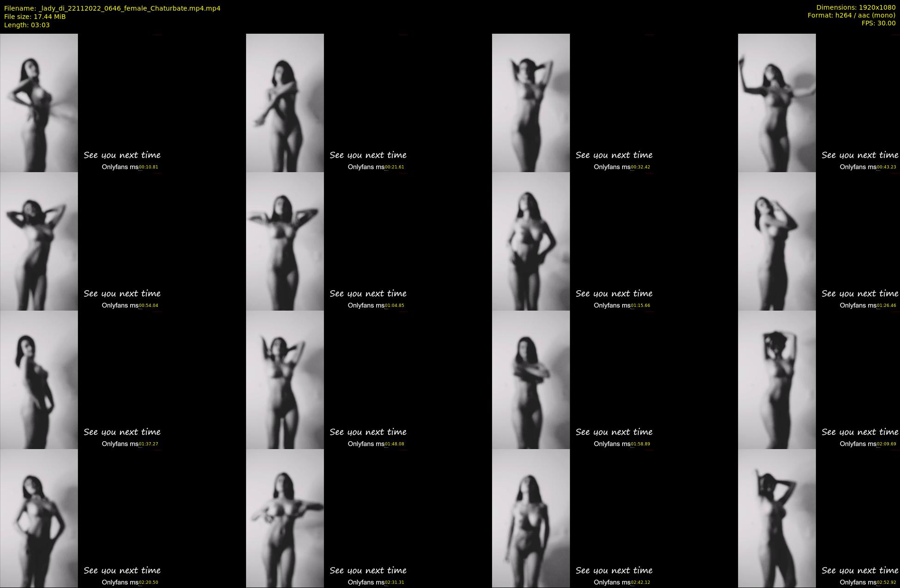Viewport: 900px width, 588px height.
Task: Click the filename text in the header
Action: tap(112, 8)
